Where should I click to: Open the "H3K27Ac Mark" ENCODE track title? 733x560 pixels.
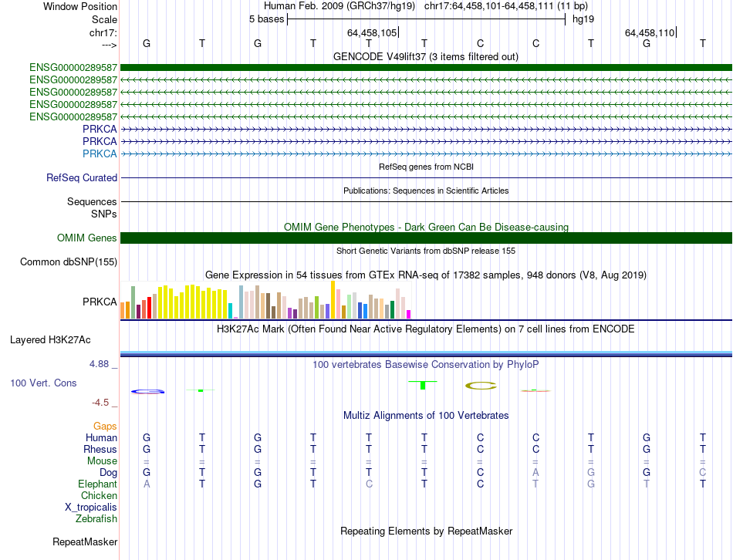[x=426, y=329]
